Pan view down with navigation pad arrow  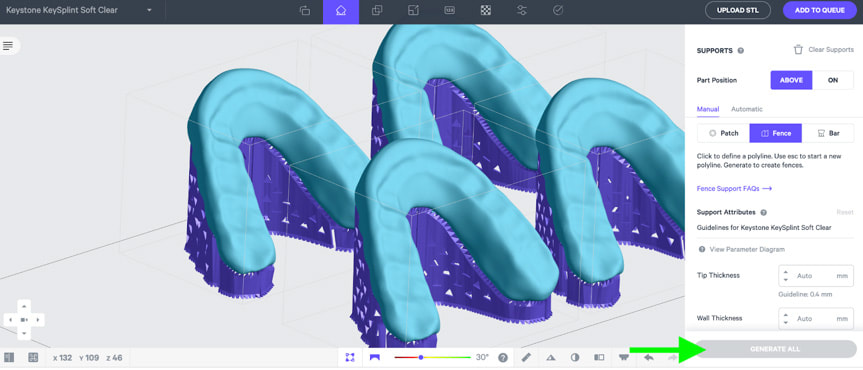(x=24, y=334)
